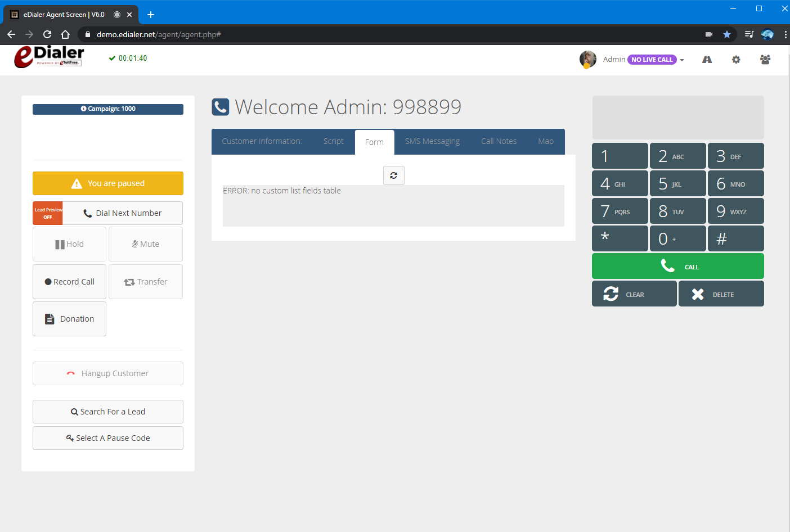The height and width of the screenshot is (532, 790).
Task: Click the DELETE keypad button
Action: [x=721, y=294]
